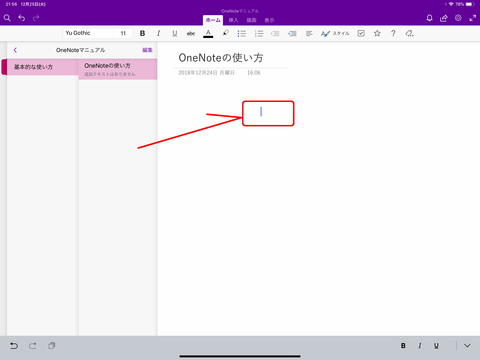Open the notifications bell
The image size is (480, 360).
[x=429, y=18]
